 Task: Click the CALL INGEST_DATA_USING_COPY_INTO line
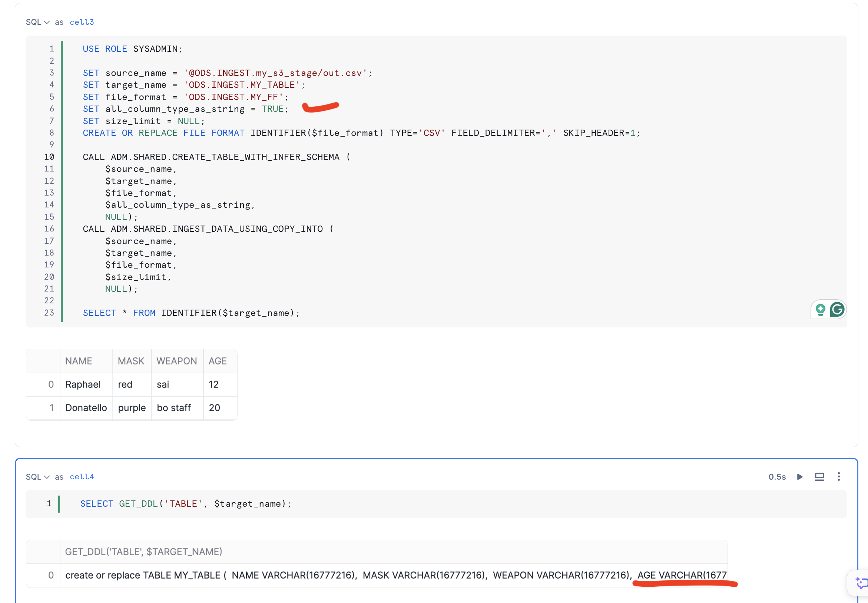coord(208,229)
